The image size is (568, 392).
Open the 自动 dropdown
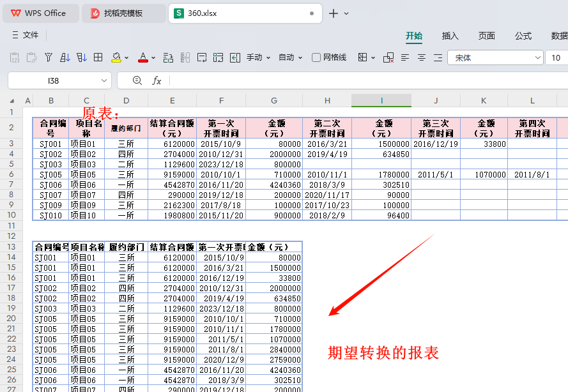point(290,57)
